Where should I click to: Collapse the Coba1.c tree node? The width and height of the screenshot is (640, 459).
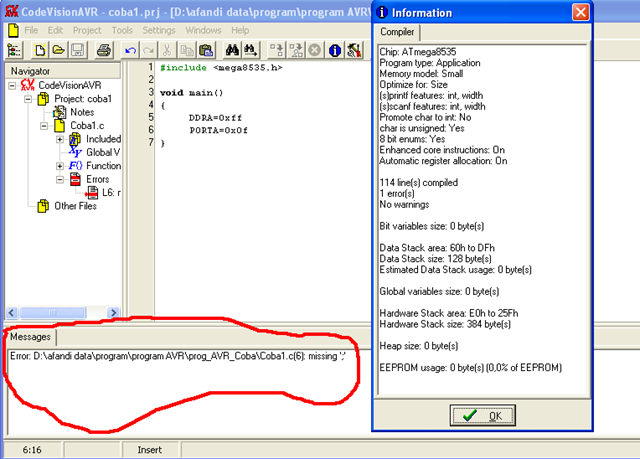pyautogui.click(x=44, y=126)
